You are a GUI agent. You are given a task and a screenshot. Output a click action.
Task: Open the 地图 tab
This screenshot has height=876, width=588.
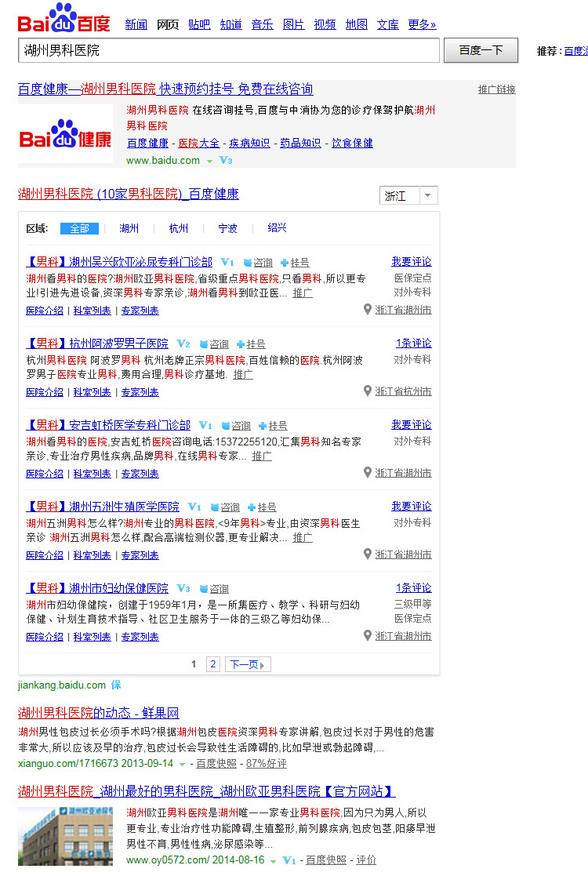point(356,24)
